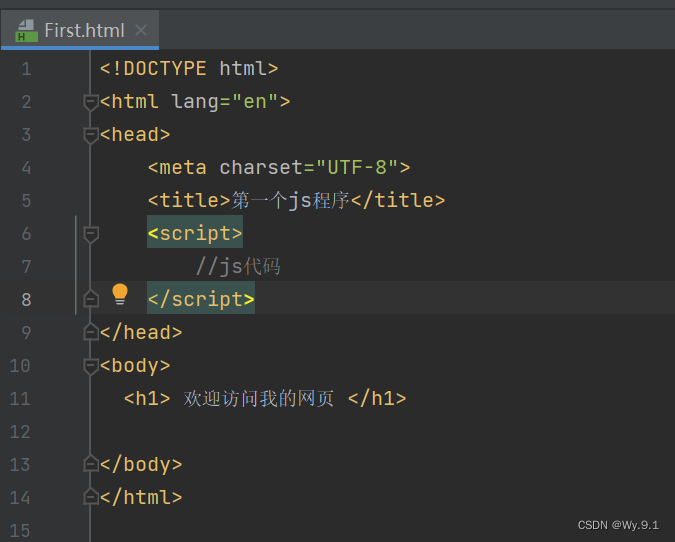Click line number 12 in the gutter
The height and width of the screenshot is (542, 675).
coord(20,432)
